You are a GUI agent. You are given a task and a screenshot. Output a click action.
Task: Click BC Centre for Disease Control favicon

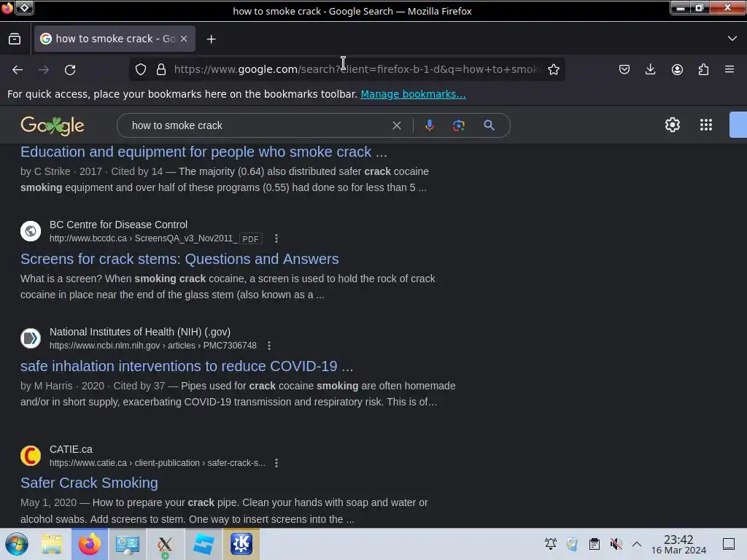[x=31, y=231]
